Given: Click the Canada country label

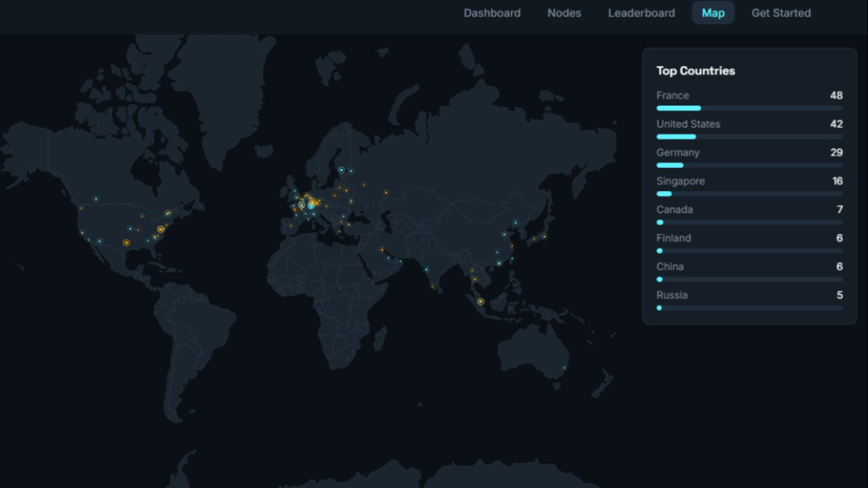Looking at the screenshot, I should coord(675,209).
